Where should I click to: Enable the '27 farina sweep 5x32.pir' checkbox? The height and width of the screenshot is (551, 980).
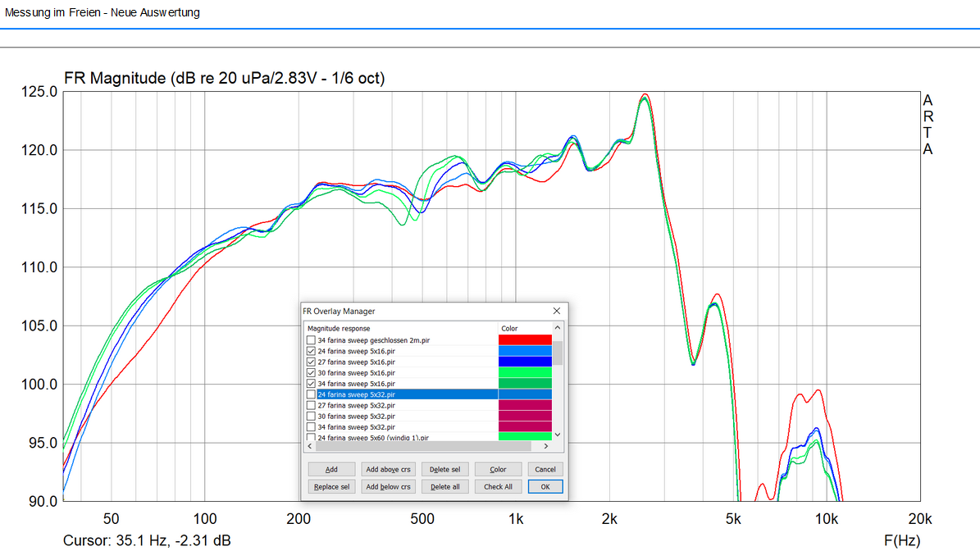coord(311,405)
